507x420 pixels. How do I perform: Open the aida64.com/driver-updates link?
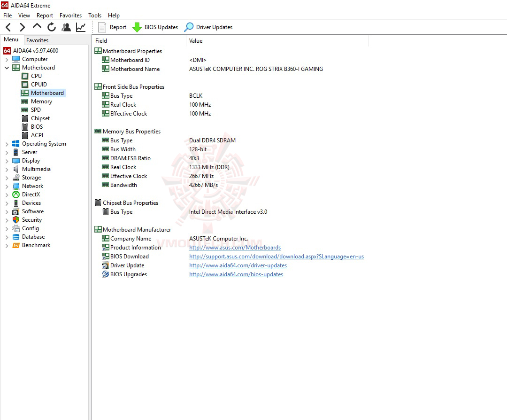(238, 265)
